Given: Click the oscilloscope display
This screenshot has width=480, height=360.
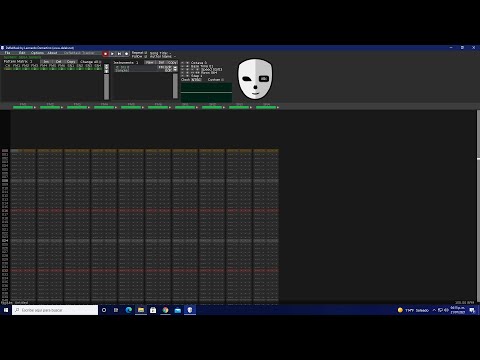Looking at the screenshot, I should 206,92.
